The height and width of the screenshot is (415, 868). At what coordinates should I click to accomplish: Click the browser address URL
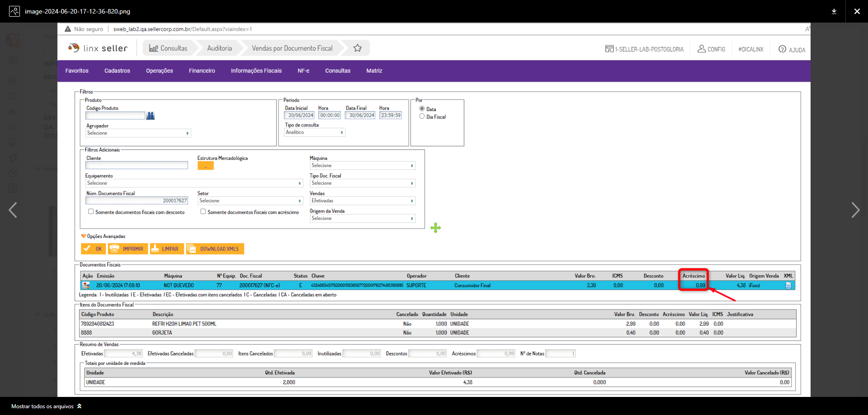(x=182, y=29)
